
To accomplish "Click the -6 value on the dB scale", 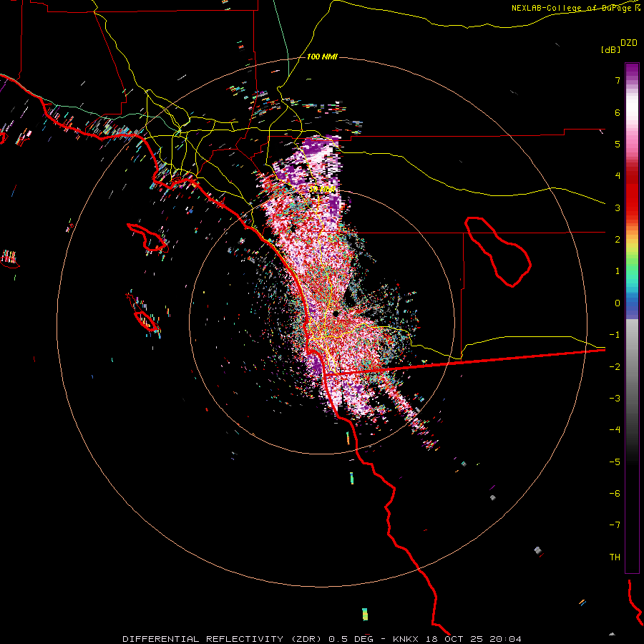I will tap(615, 494).
